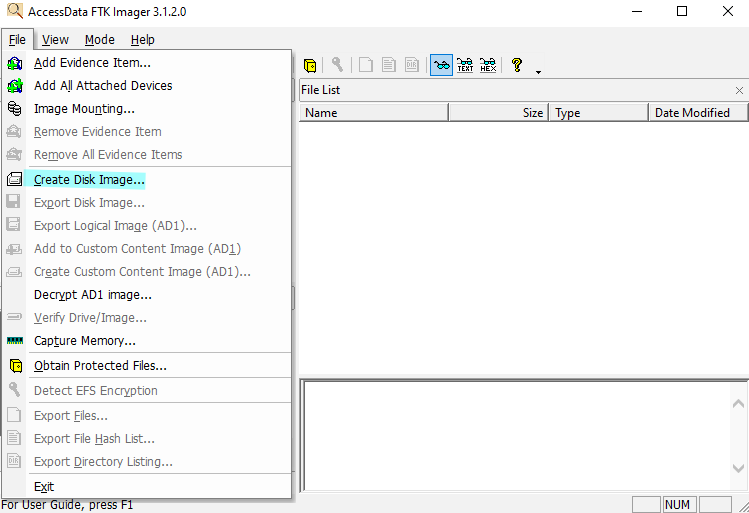Viewport: 749px width, 513px height.
Task: Switch to HEX view mode icon
Action: click(x=488, y=65)
